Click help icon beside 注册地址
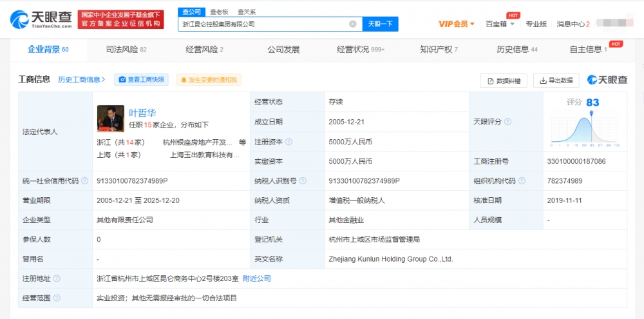Viewport: 644px width, 319px height. pos(57,278)
